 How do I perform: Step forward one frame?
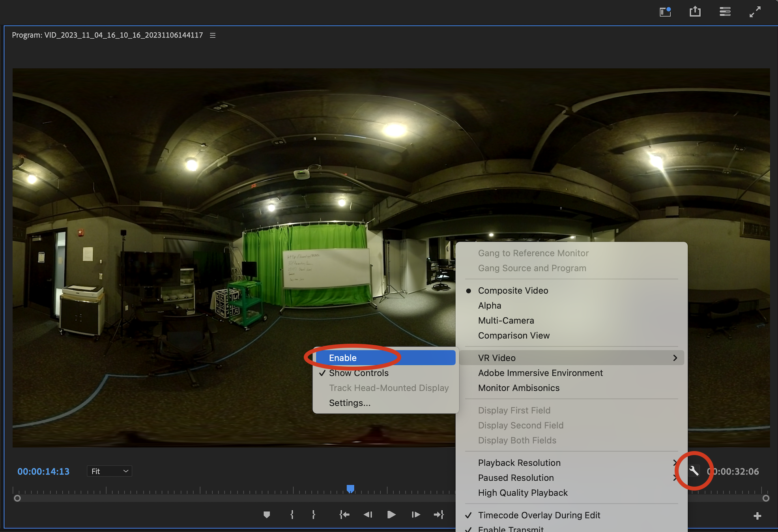[x=416, y=515]
